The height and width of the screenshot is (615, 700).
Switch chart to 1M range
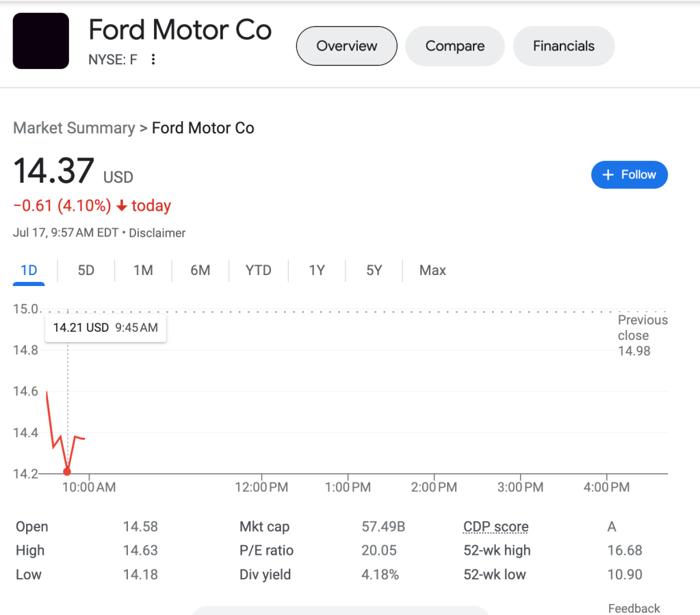(143, 270)
